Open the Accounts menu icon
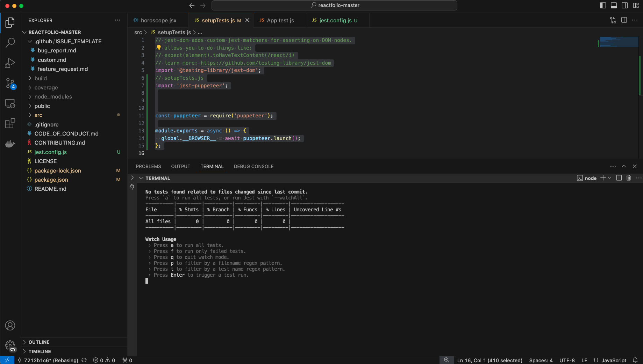The image size is (643, 364). pyautogui.click(x=10, y=326)
